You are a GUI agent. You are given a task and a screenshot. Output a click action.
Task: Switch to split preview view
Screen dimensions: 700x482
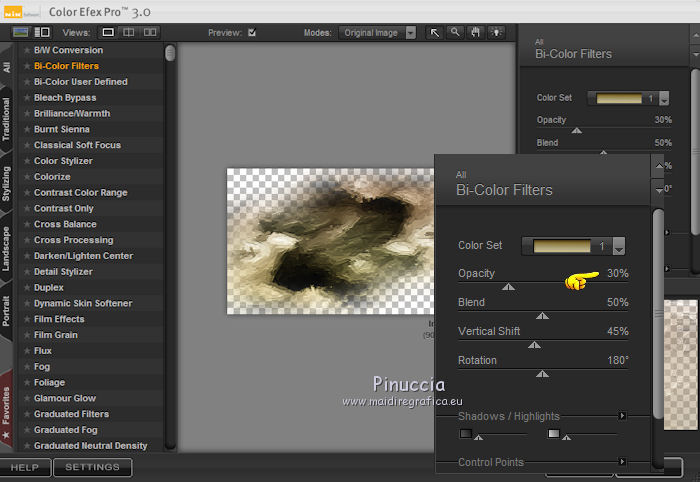[x=128, y=32]
